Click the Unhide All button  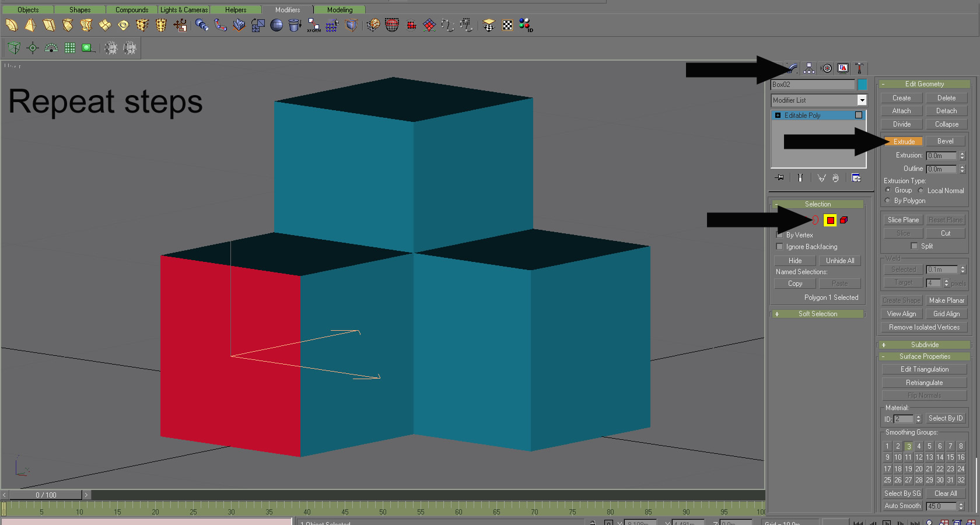click(x=839, y=261)
